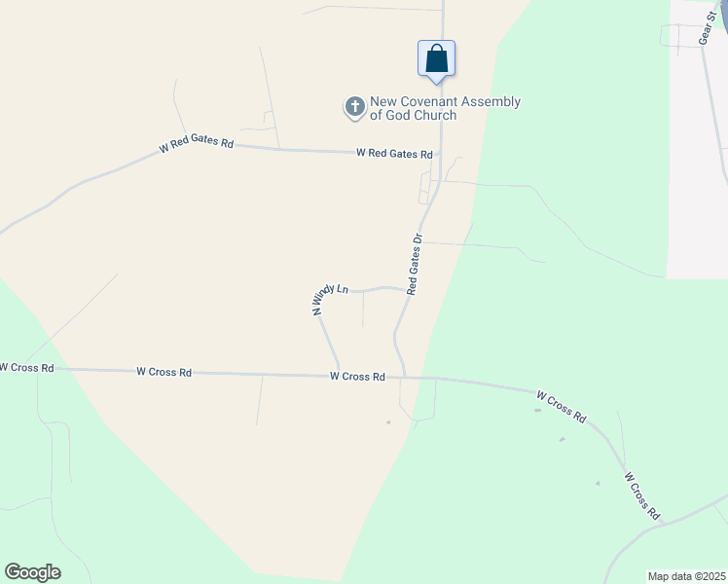Select the Red Gates Dr road label

(x=415, y=264)
